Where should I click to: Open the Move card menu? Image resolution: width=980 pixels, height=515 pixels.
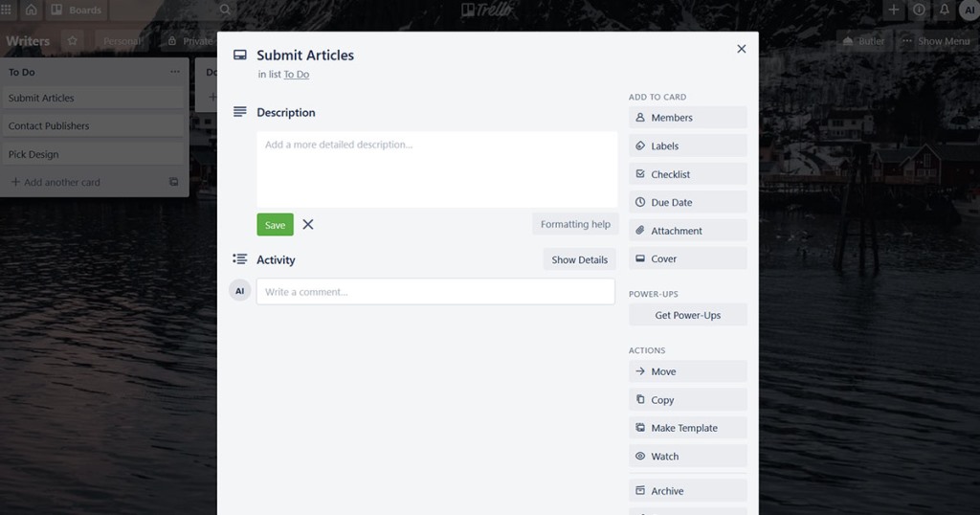coord(687,371)
